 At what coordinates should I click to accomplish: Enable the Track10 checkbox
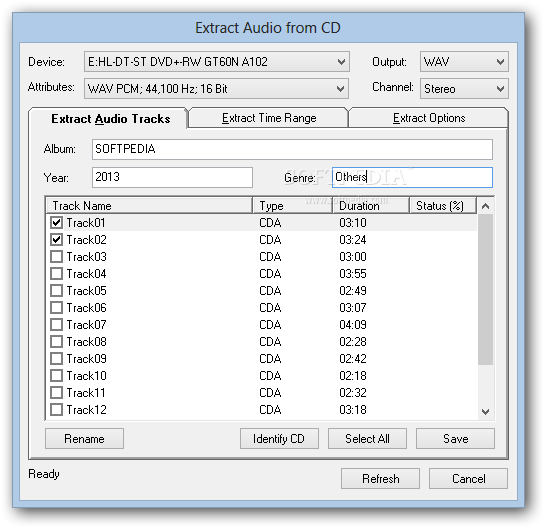coord(56,376)
